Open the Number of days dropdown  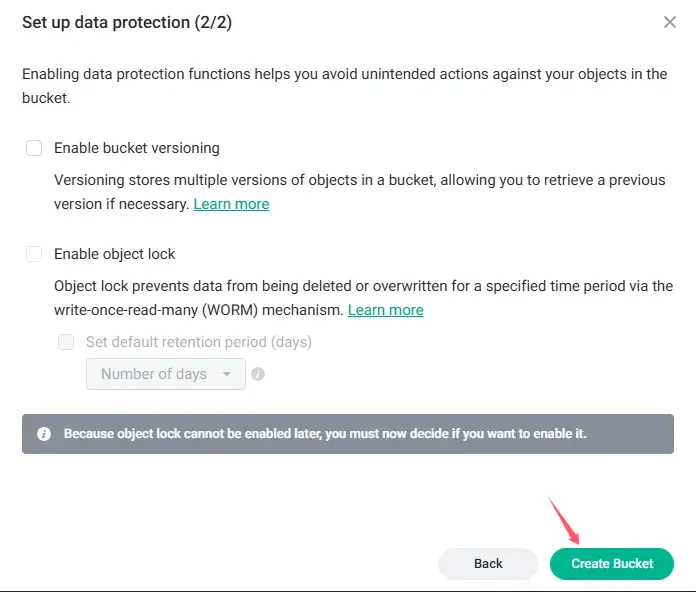(x=154, y=374)
